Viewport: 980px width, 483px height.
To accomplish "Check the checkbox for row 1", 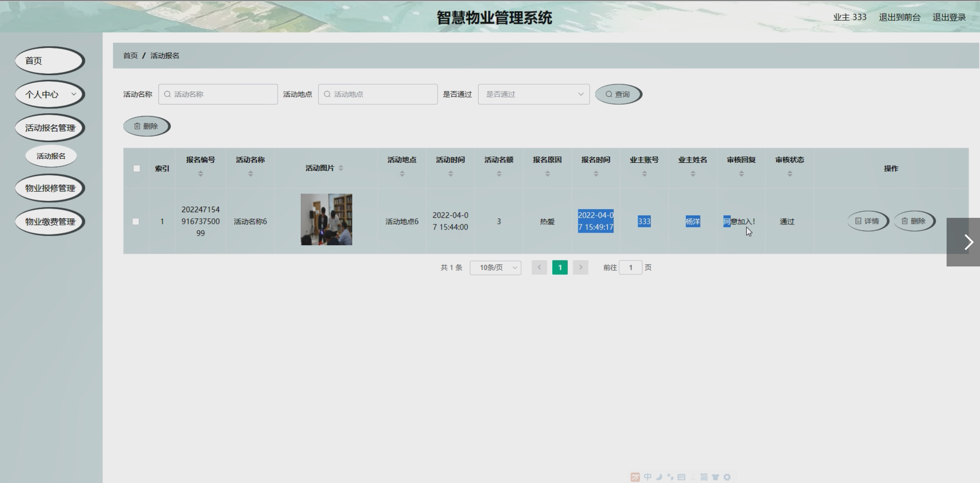I will click(136, 221).
